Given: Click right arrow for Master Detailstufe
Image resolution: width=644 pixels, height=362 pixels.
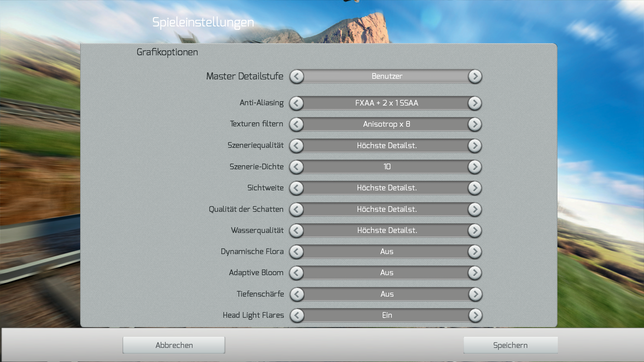Looking at the screenshot, I should click(475, 77).
